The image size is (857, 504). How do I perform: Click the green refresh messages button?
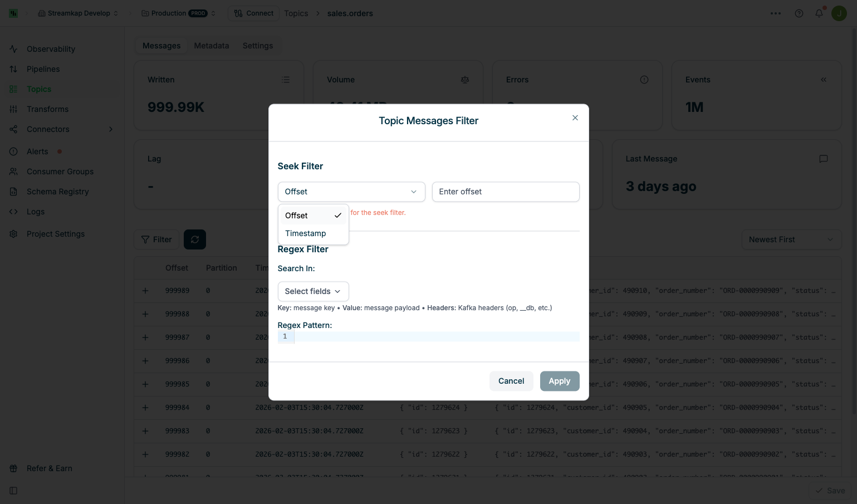[195, 239]
